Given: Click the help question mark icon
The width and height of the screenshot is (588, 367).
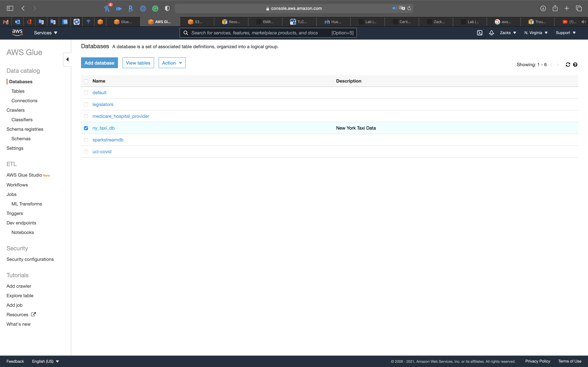Looking at the screenshot, I should (x=575, y=65).
